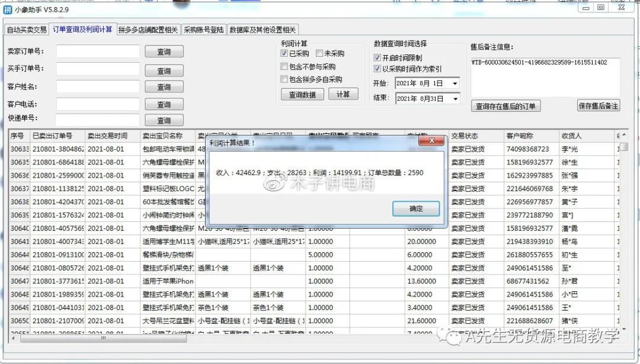The height and width of the screenshot is (364, 640).
Task: Select the 订单查询及利润计算 tab
Action: pyautogui.click(x=82, y=30)
